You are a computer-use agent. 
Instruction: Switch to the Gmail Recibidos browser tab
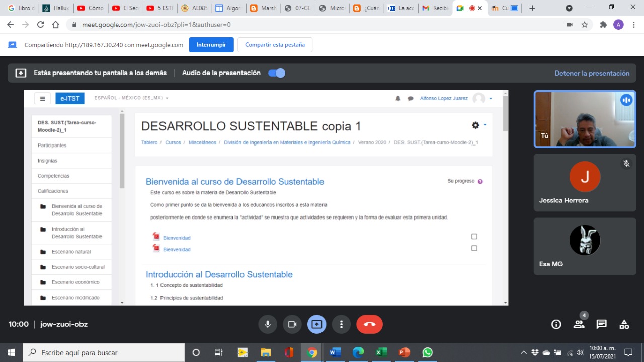coord(434,8)
